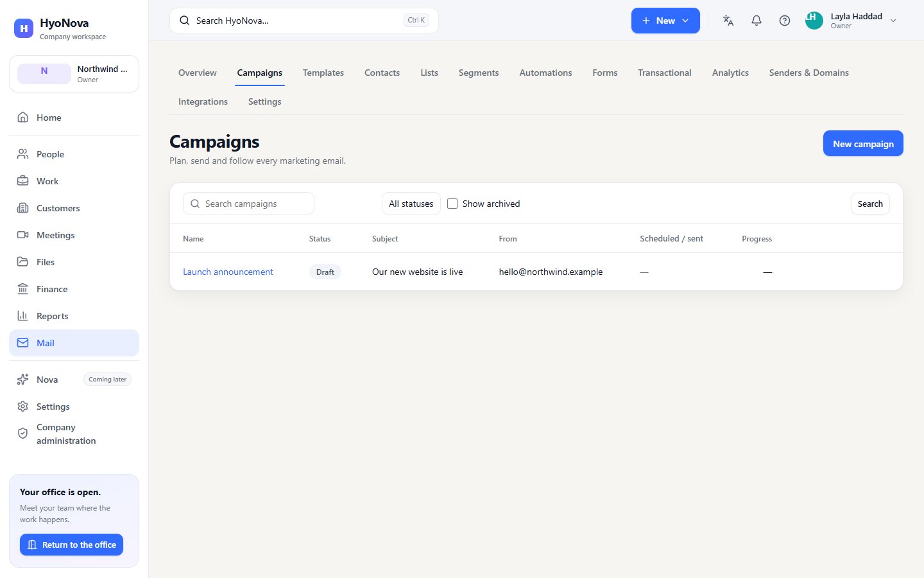Click the Nova sparkle icon
The width and height of the screenshot is (924, 578).
click(22, 380)
